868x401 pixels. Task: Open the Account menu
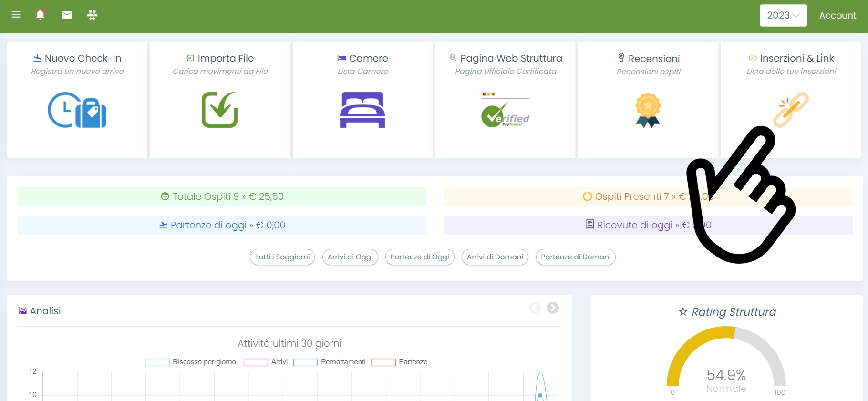837,15
